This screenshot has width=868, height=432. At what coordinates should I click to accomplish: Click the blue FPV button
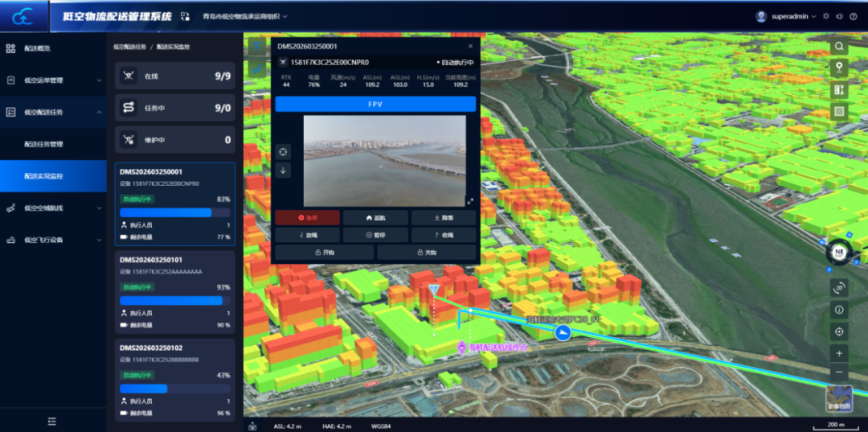375,104
